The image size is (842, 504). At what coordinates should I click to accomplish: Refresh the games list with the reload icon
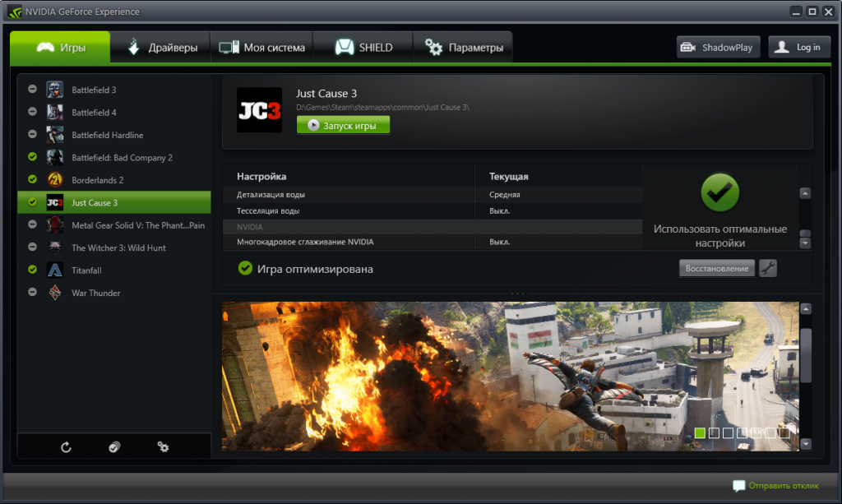pos(66,447)
